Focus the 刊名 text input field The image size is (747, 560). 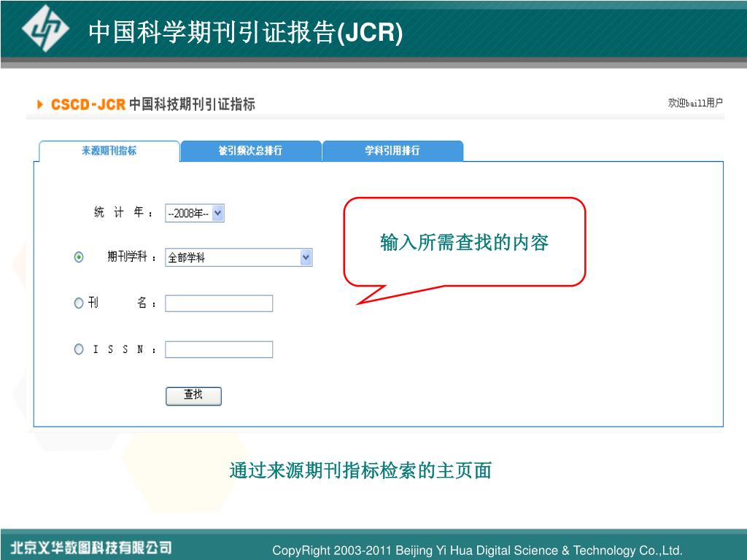(219, 303)
